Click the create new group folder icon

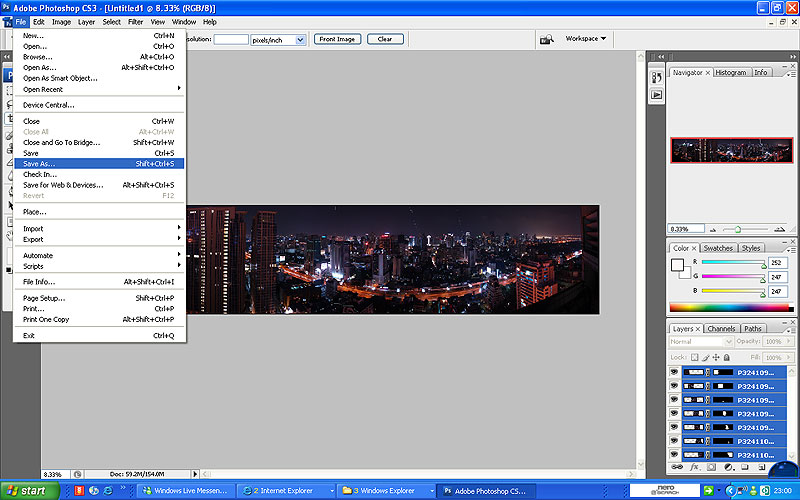[745, 467]
